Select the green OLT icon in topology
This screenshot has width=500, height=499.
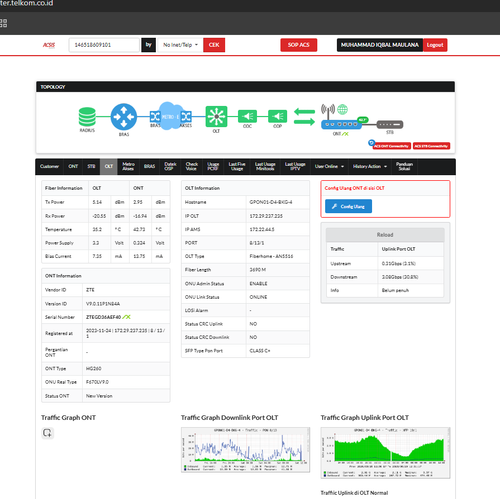pyautogui.click(x=216, y=116)
